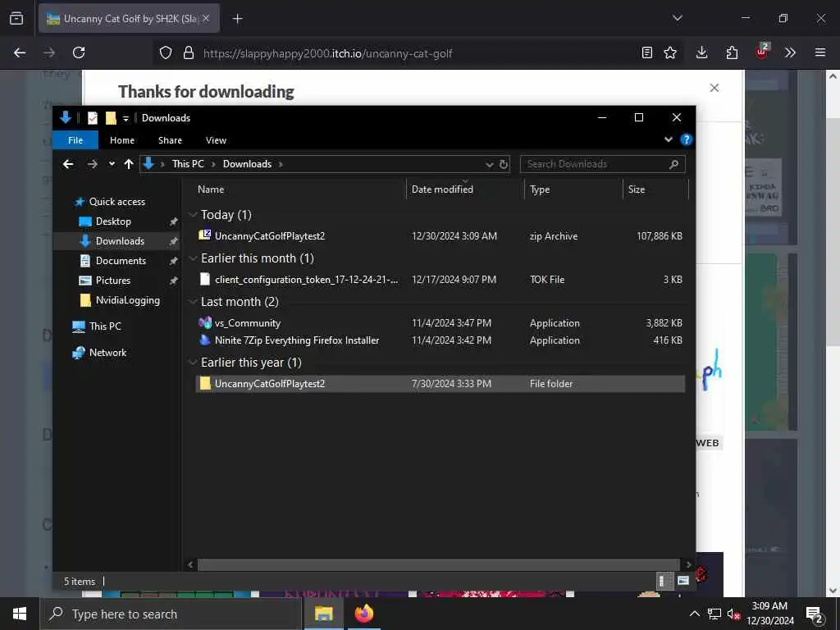
Task: Open Desktop in navigation pane
Action: coord(113,221)
